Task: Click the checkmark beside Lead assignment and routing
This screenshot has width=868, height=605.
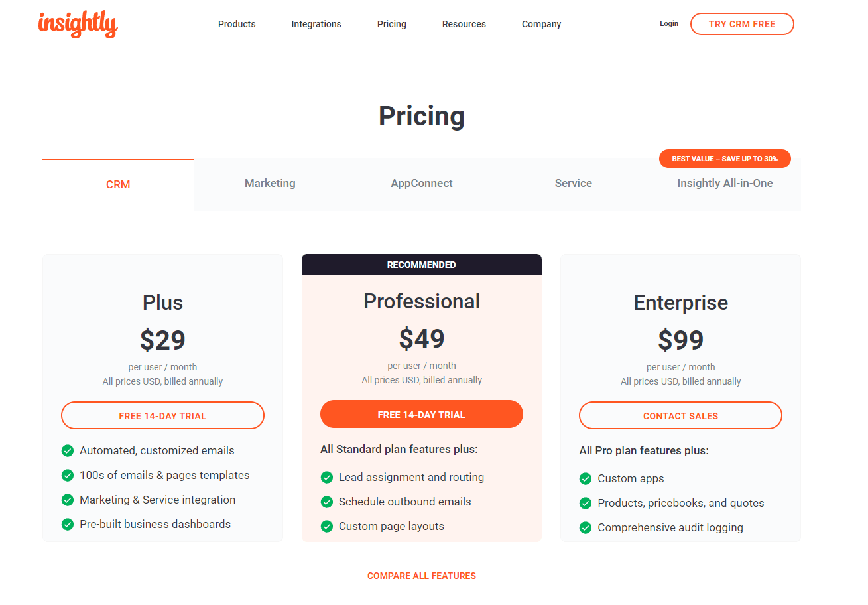Action: click(327, 477)
